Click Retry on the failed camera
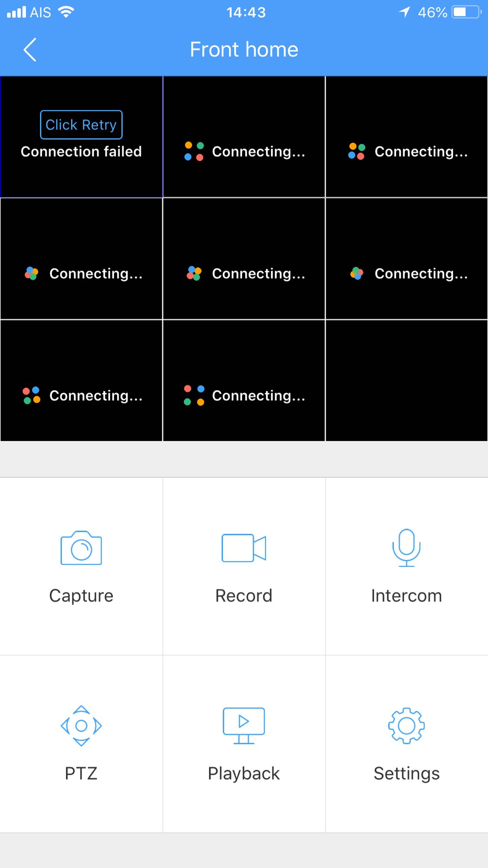The height and width of the screenshot is (868, 488). pyautogui.click(x=81, y=125)
